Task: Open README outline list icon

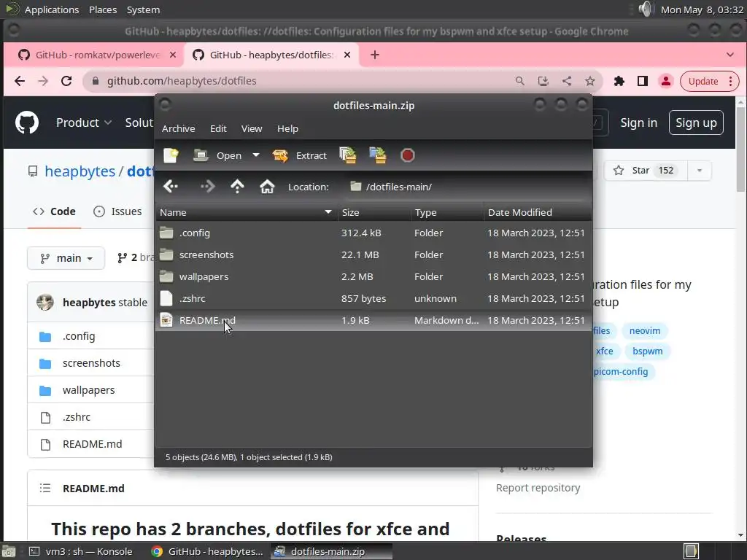Action: [44, 488]
